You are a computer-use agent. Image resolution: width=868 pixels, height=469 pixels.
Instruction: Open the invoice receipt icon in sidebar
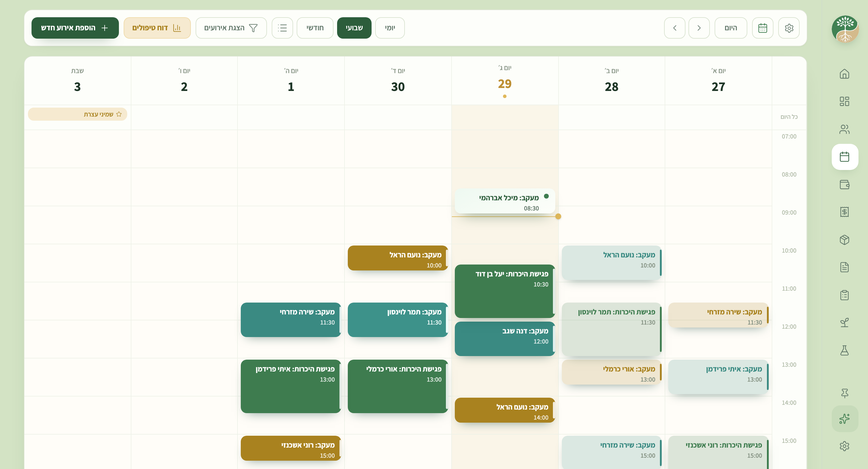[845, 212]
